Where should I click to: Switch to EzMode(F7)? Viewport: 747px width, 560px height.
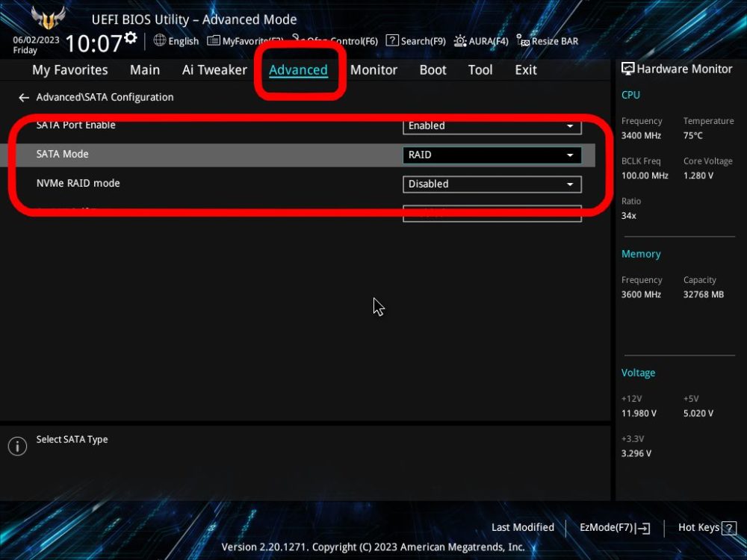coord(615,528)
